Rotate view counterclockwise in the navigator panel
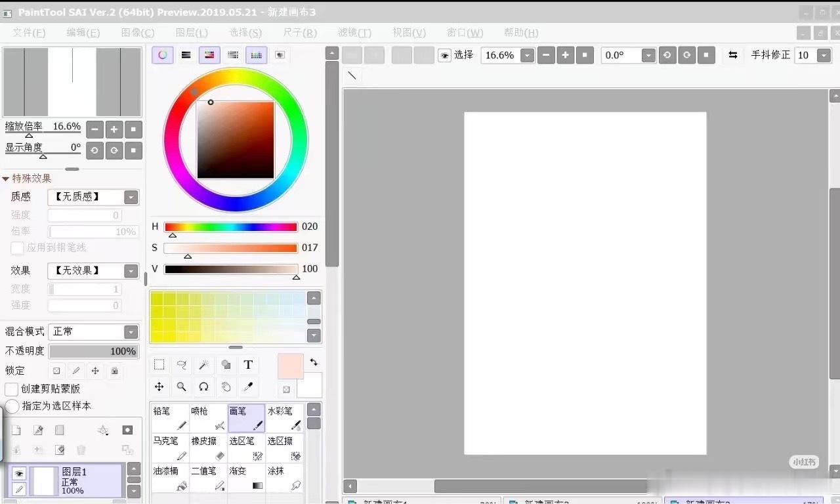This screenshot has height=504, width=840. pos(95,150)
